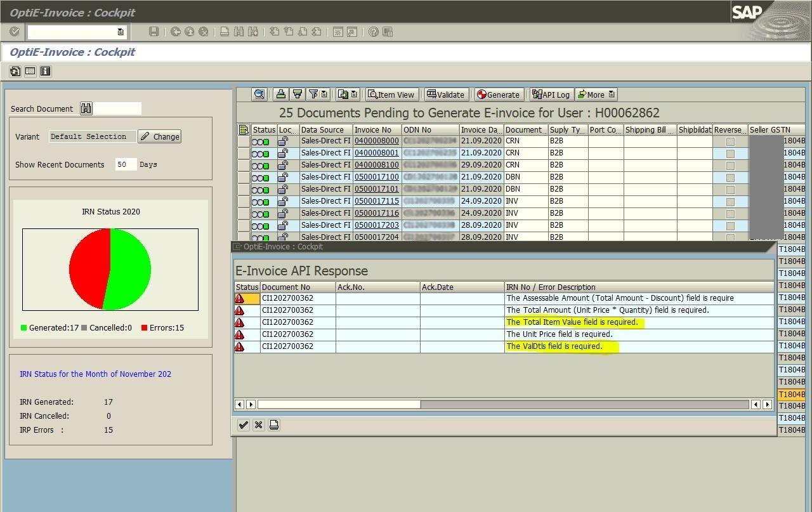The image size is (812, 512).
Task: Click the Save disk icon in the toolbar
Action: coord(154,32)
